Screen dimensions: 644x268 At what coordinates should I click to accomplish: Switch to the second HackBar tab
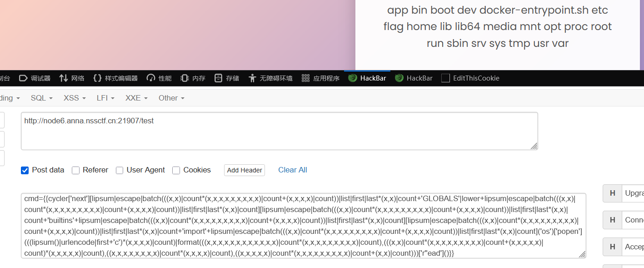coord(414,78)
